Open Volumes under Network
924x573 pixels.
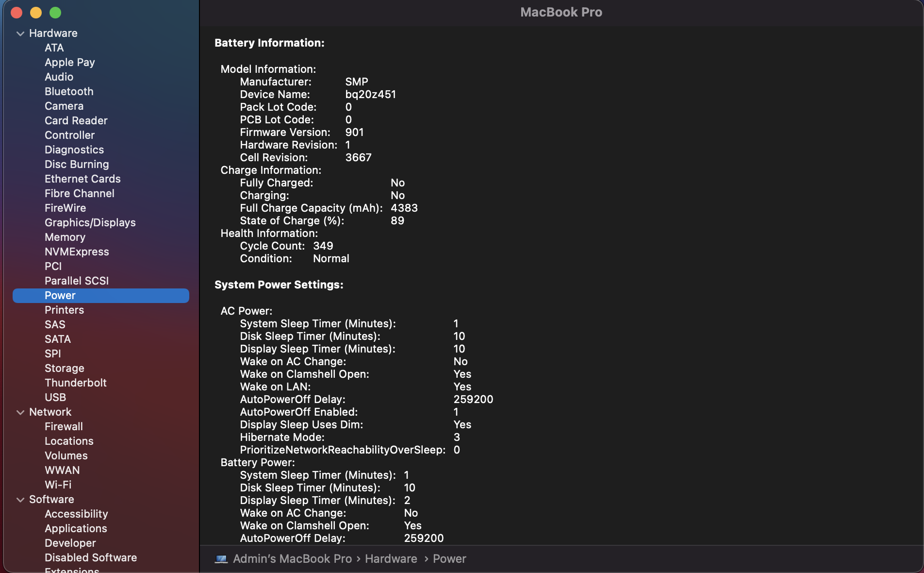pyautogui.click(x=66, y=455)
